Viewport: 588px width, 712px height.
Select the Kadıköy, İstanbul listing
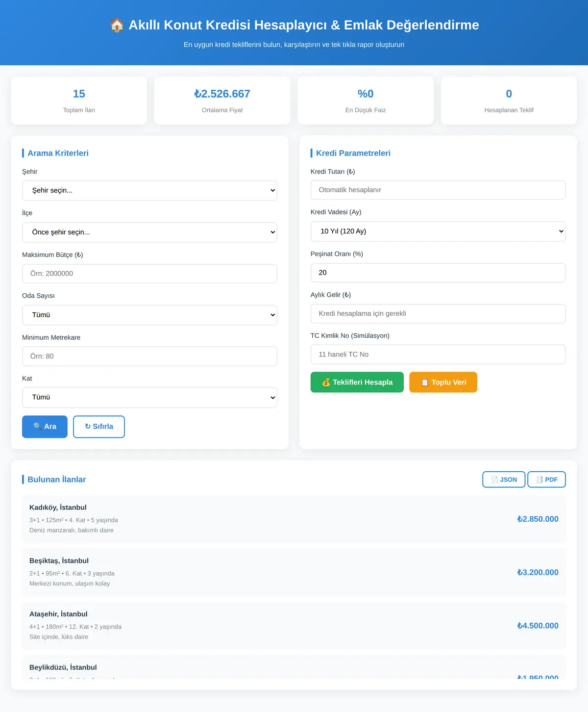pos(294,519)
